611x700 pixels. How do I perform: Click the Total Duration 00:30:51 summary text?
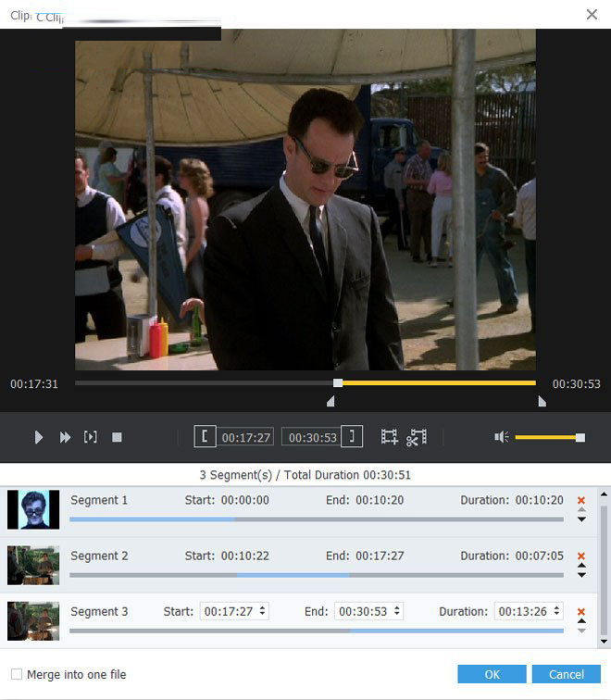tap(347, 475)
